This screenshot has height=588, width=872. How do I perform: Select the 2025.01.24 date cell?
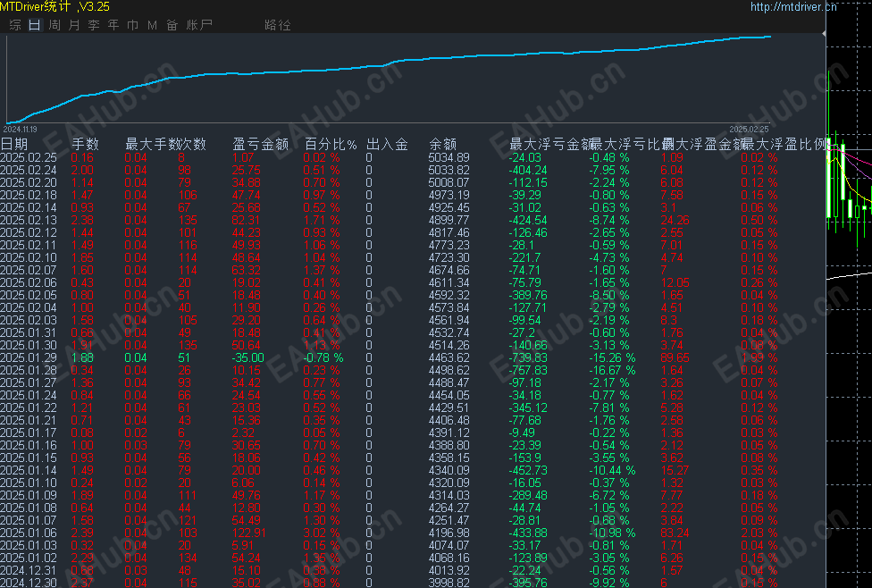coord(29,396)
